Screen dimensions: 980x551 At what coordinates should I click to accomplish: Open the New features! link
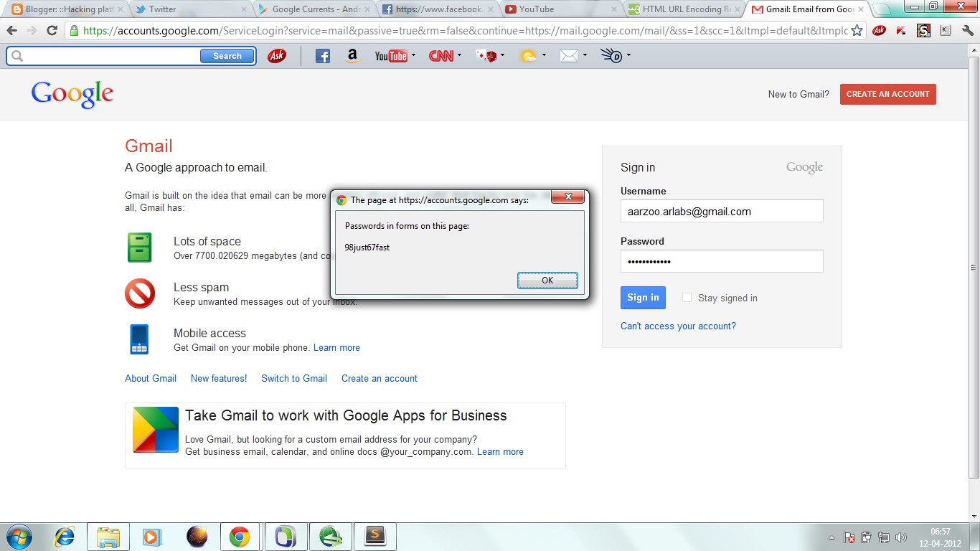click(x=219, y=378)
